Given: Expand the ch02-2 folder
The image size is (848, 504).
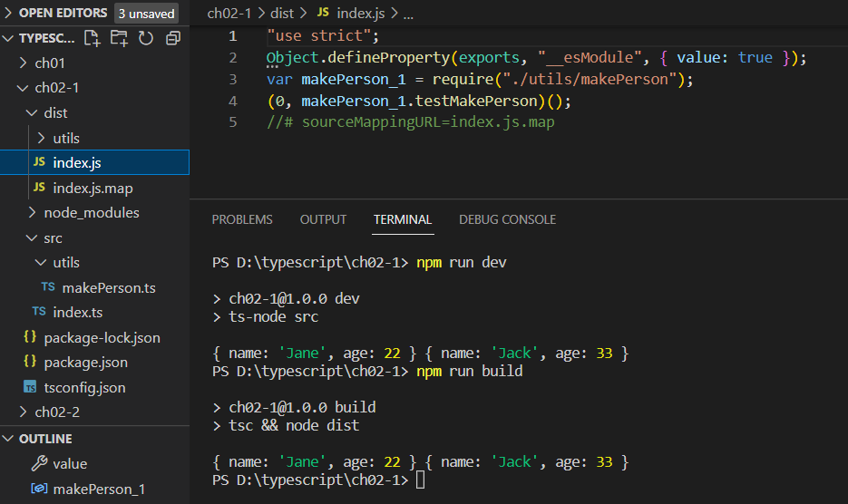Looking at the screenshot, I should 23,412.
